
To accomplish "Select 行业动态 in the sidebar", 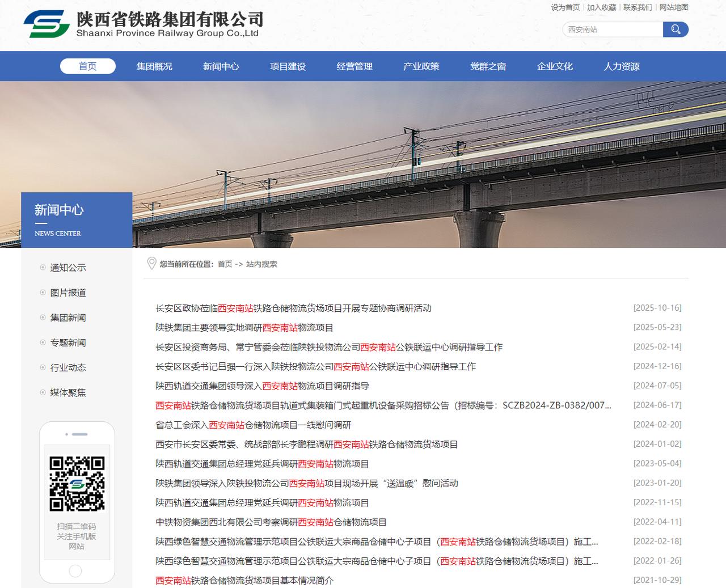I will coord(68,367).
